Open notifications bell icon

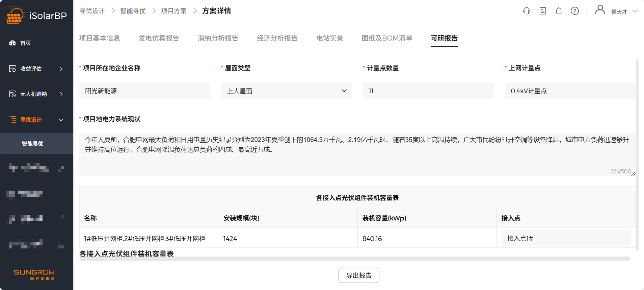559,11
